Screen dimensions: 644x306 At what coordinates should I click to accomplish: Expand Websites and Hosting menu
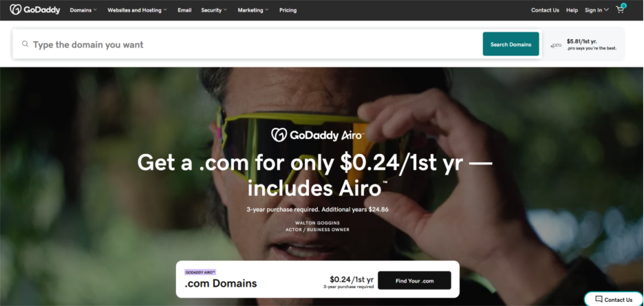pos(137,10)
